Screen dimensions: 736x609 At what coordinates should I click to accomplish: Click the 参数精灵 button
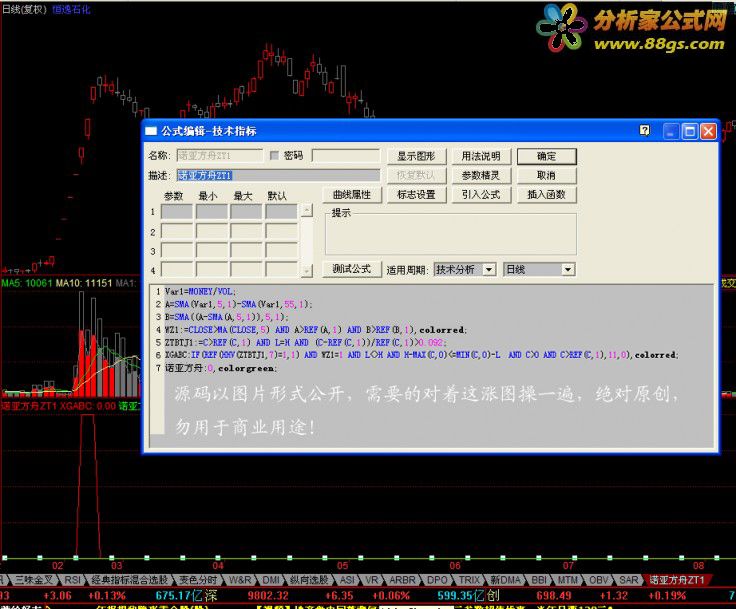point(481,175)
